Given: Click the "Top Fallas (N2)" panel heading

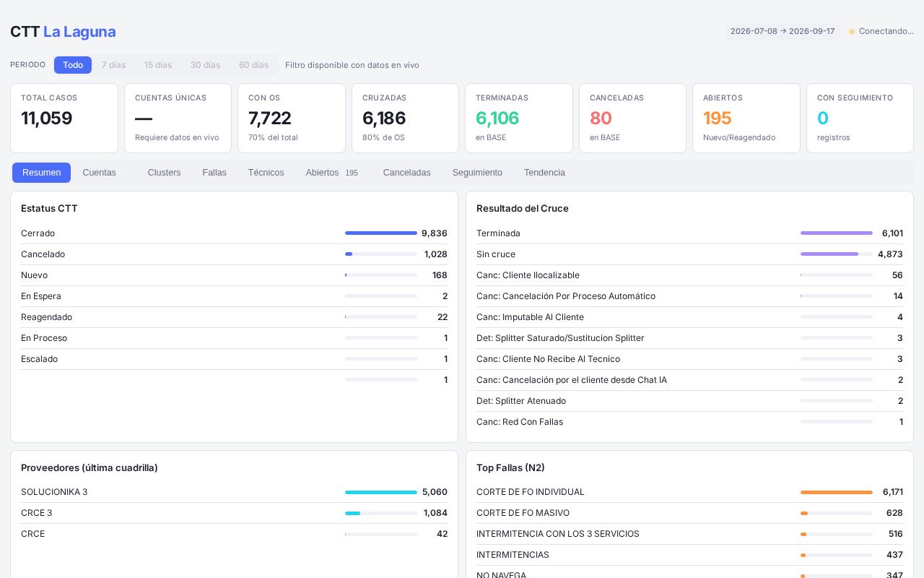Looking at the screenshot, I should pos(510,468).
